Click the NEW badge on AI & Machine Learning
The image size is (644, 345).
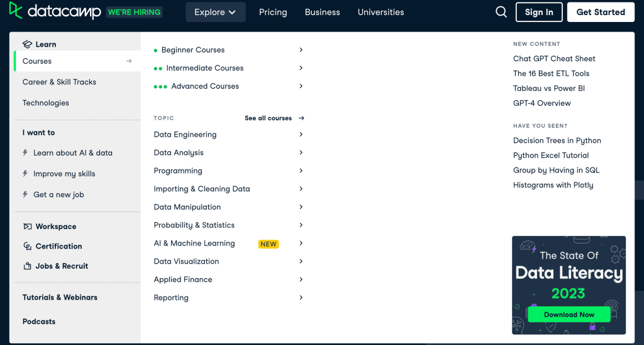(269, 244)
